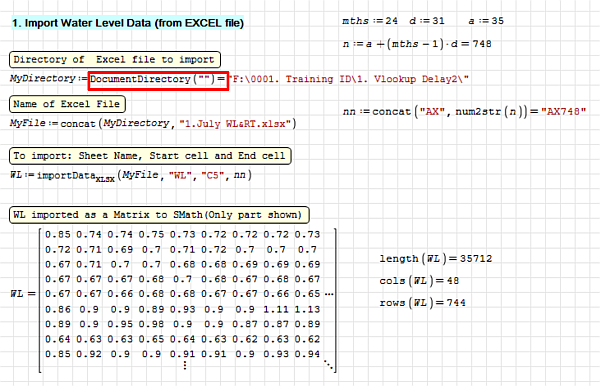Select the cols(WL) = 48 result
The height and width of the screenshot is (386, 600).
(419, 281)
